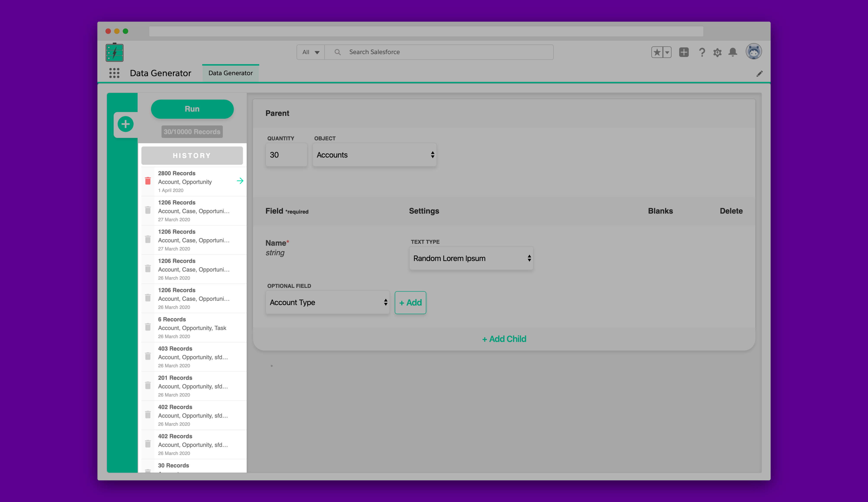The image size is (868, 502).
Task: Click the green plus add-set icon
Action: 125,124
